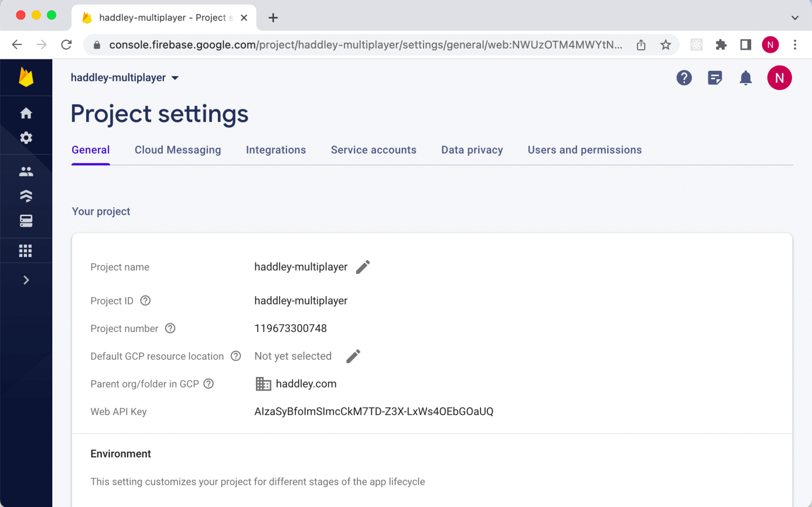Edit default GCP resource location

coord(353,356)
